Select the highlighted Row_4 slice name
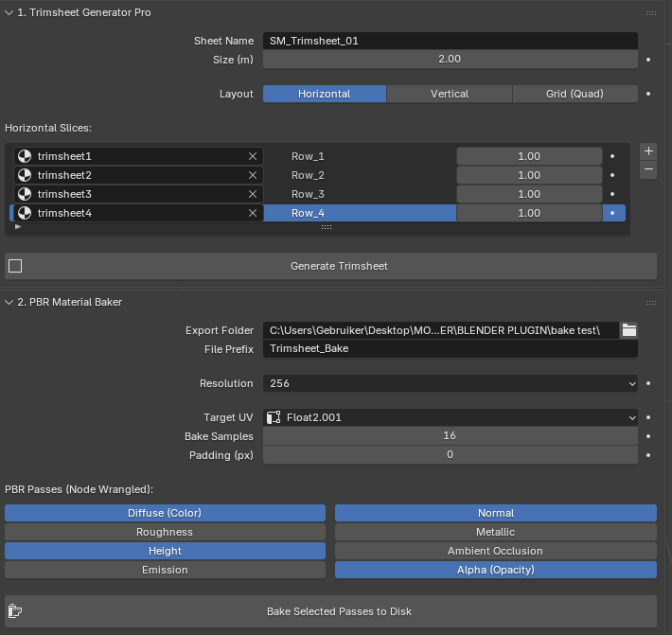 click(x=308, y=213)
